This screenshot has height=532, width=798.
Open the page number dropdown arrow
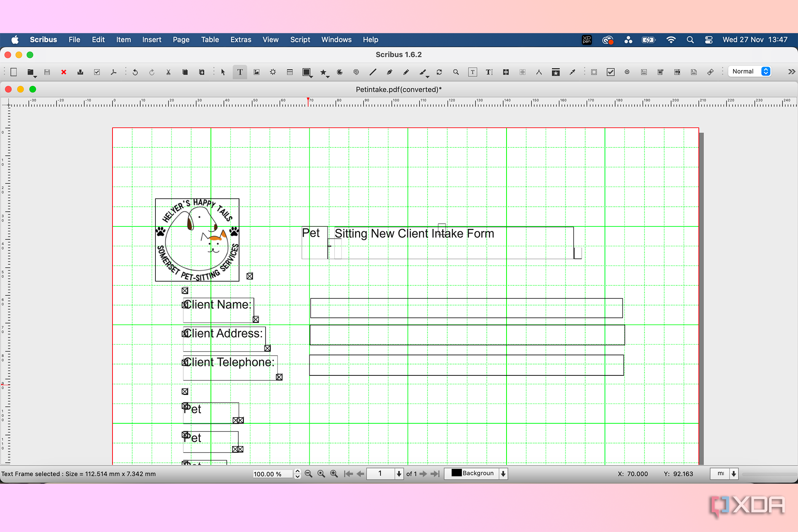(x=399, y=474)
